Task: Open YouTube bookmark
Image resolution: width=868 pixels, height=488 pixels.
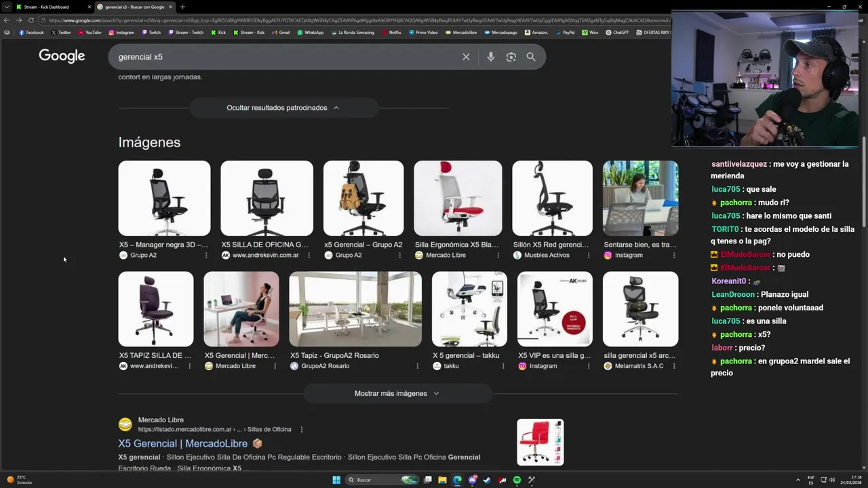Action: click(90, 33)
